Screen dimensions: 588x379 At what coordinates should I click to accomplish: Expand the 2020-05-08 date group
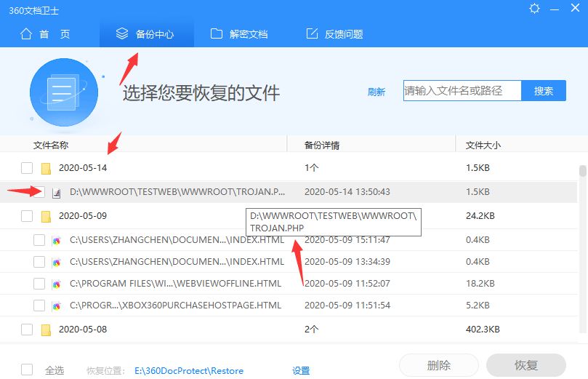pyautogui.click(x=82, y=330)
